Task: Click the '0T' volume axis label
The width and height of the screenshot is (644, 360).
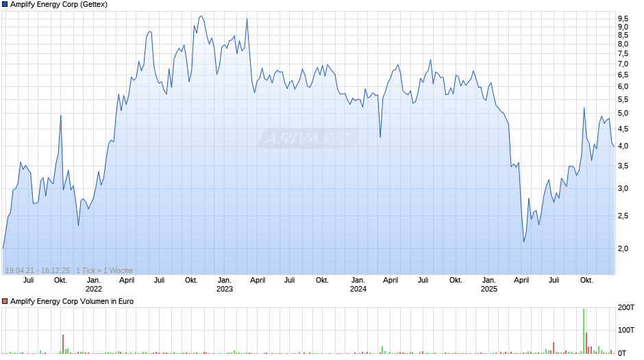Action: point(622,353)
